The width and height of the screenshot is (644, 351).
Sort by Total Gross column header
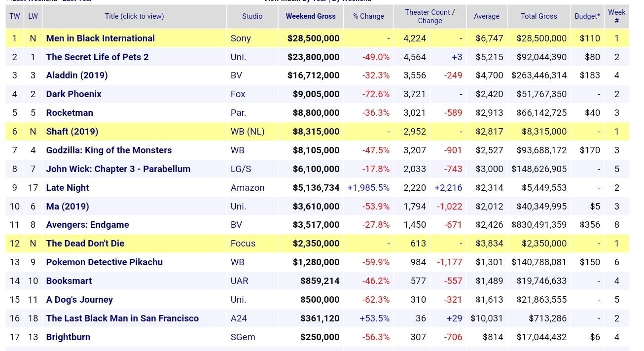[539, 16]
